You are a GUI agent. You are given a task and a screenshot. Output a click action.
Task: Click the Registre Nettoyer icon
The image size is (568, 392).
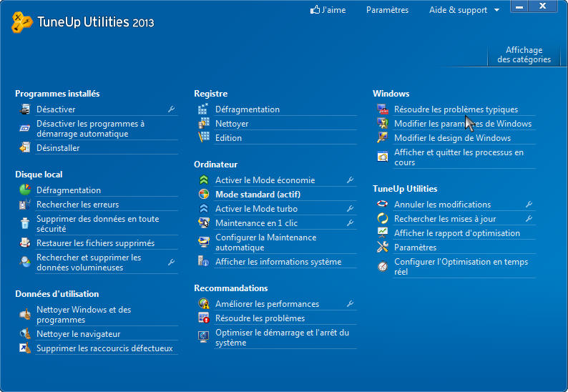pyautogui.click(x=204, y=123)
